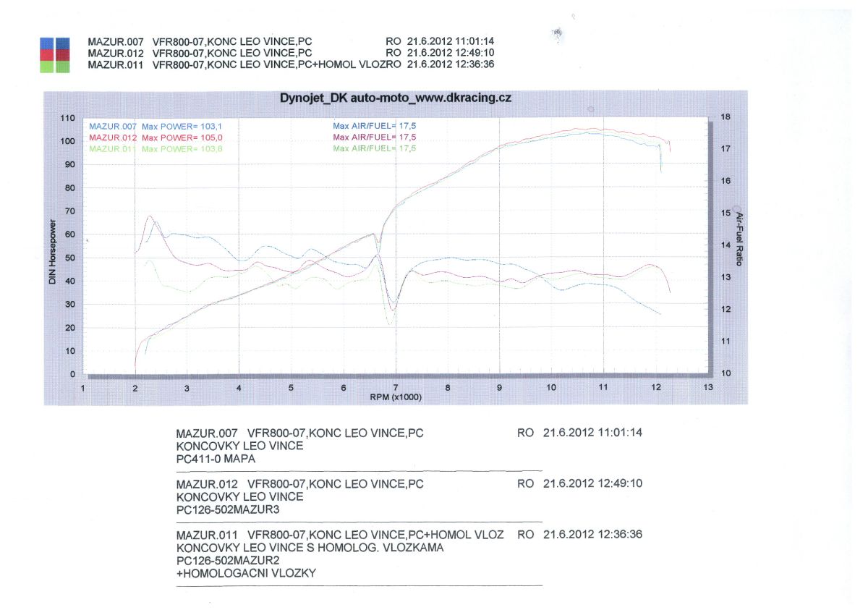Click the +HOMOLOGACNI VLOZKY note line

(246, 573)
